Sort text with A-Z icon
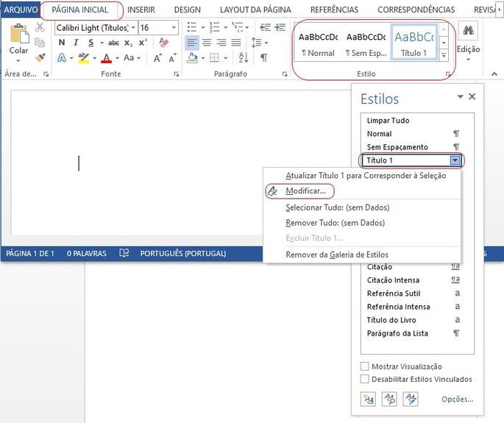 pyautogui.click(x=244, y=58)
